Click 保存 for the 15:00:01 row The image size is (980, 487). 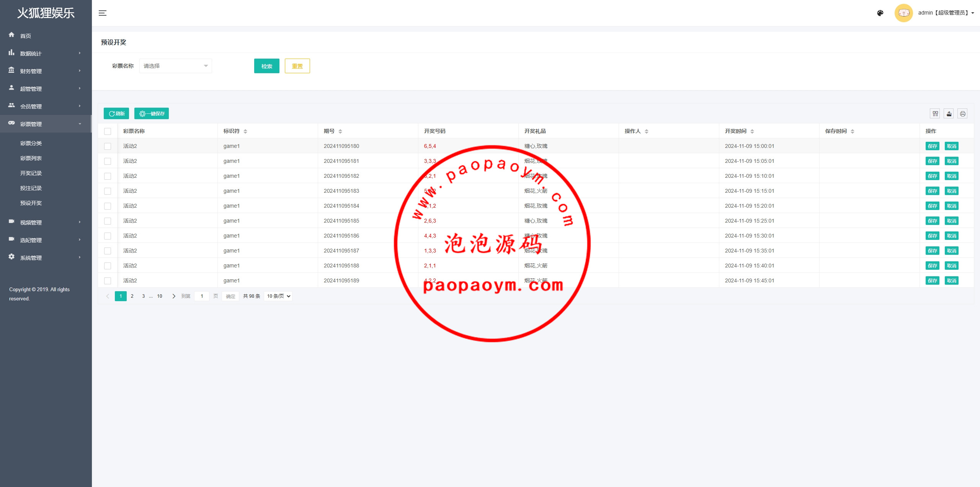tap(933, 146)
